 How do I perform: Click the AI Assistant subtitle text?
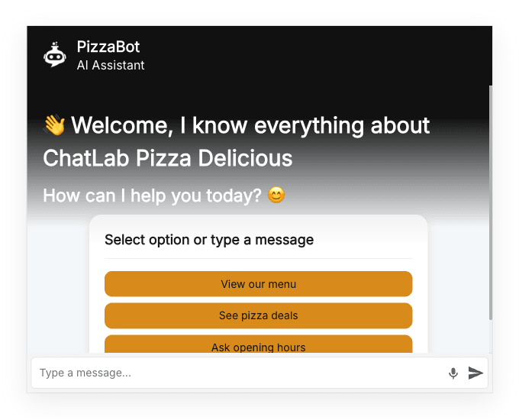(111, 66)
